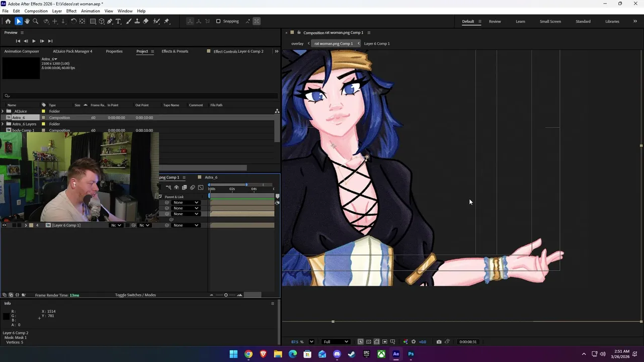Viewport: 644px width, 362px height.
Task: Click the Layer 6 Comp 1 breadcrumb
Action: pos(377,44)
